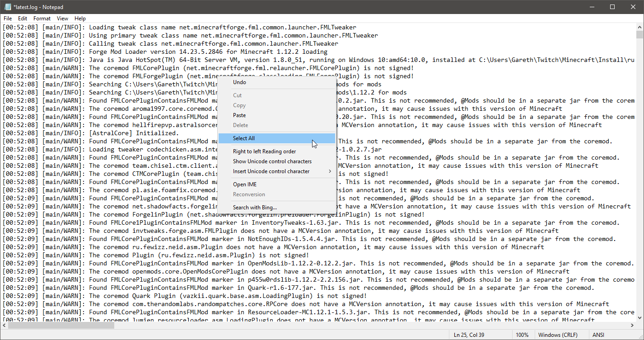Click the vertical scrollbar thumb
This screenshot has width=644, height=340.
[x=640, y=35]
